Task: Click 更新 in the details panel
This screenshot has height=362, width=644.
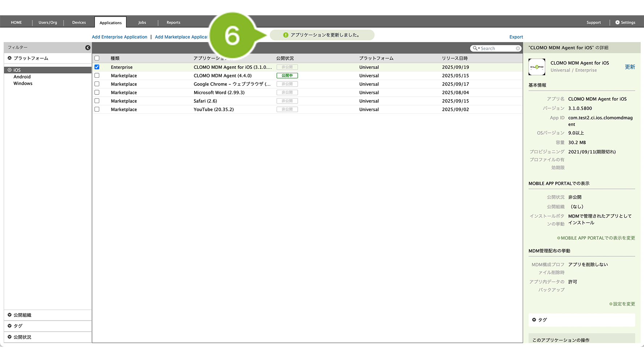Action: coord(630,67)
